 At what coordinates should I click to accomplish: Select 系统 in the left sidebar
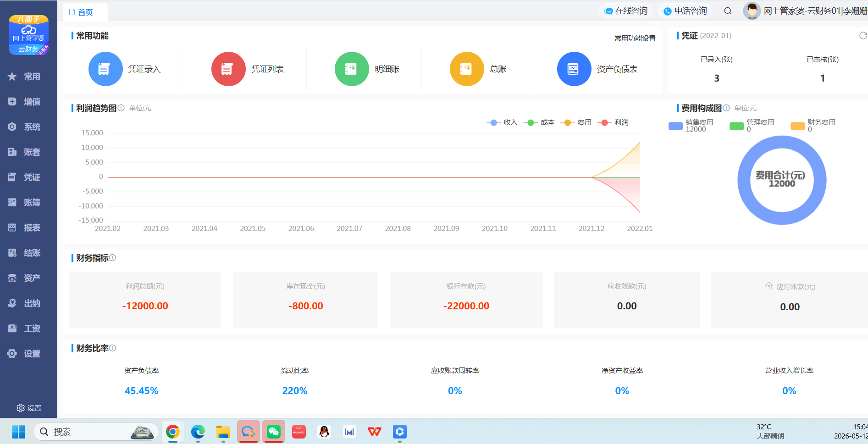point(28,127)
